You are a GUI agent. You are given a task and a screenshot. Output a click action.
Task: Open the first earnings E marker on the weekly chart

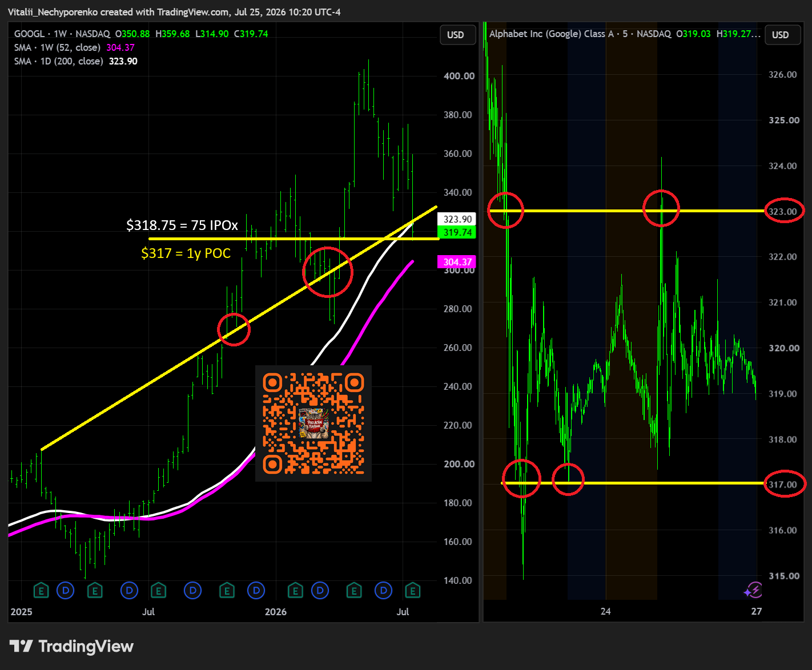pyautogui.click(x=41, y=591)
